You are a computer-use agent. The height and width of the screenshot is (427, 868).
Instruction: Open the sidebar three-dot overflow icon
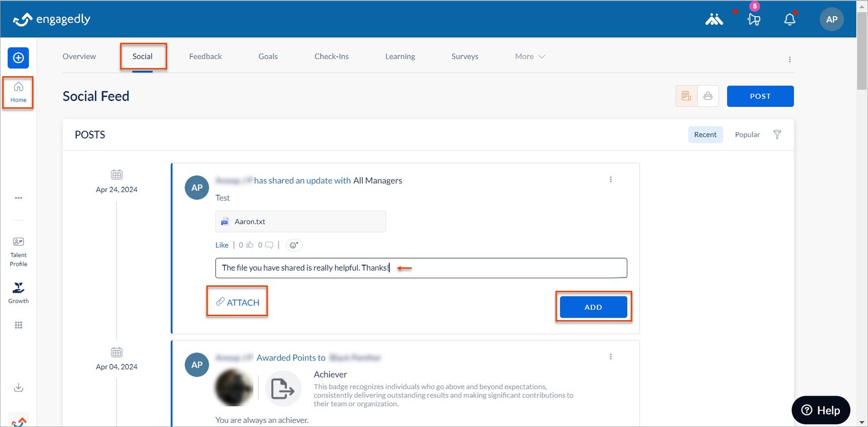click(x=19, y=198)
